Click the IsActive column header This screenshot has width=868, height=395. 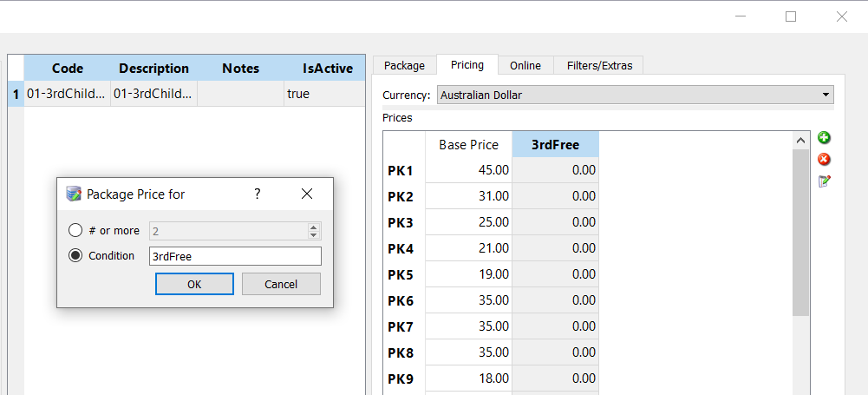(x=325, y=68)
